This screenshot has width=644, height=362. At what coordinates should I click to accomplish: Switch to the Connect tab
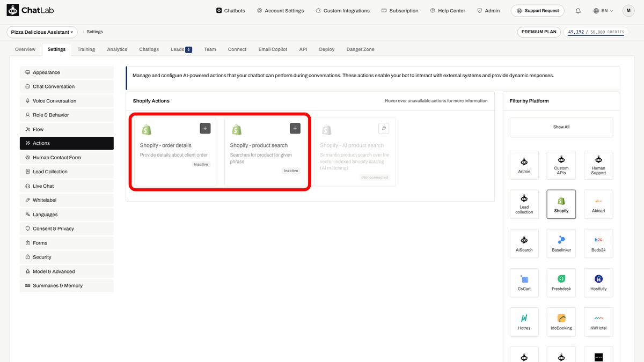[x=237, y=49]
